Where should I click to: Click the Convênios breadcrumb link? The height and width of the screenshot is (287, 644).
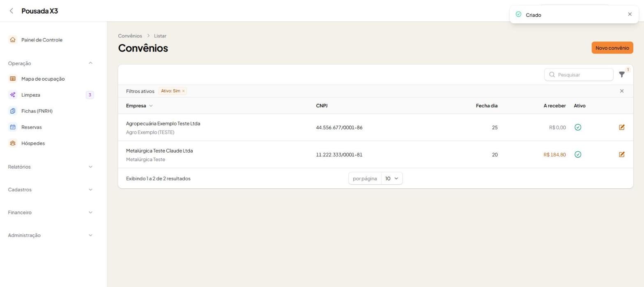pos(130,36)
